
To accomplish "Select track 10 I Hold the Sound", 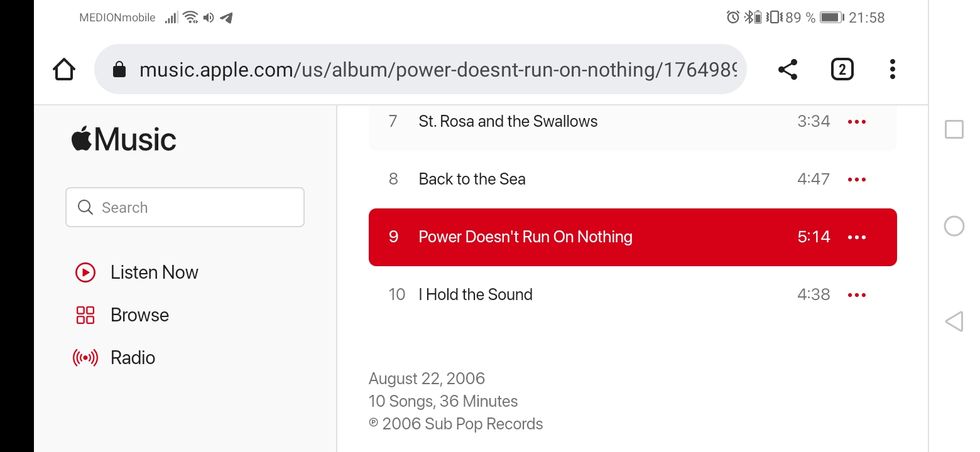I will (x=476, y=295).
